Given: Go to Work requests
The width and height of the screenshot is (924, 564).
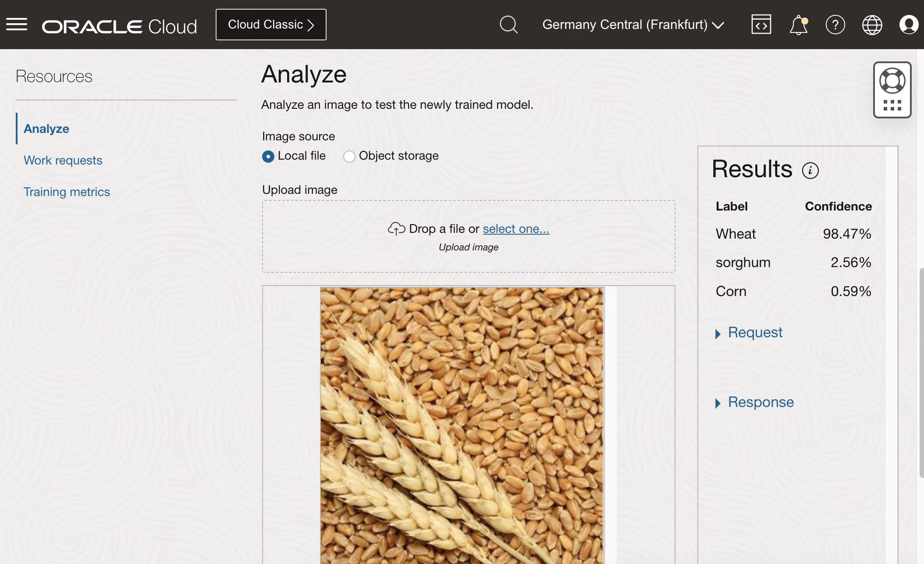Looking at the screenshot, I should (x=63, y=160).
